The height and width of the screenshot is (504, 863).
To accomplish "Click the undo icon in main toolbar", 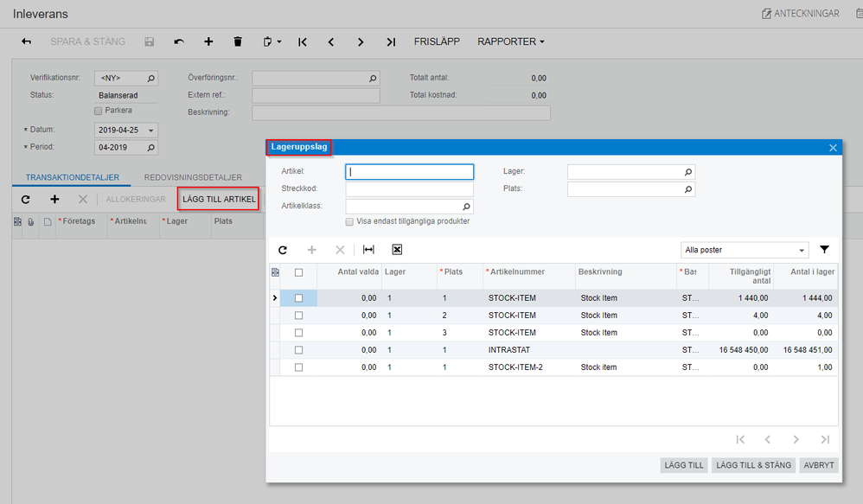I will click(x=179, y=41).
